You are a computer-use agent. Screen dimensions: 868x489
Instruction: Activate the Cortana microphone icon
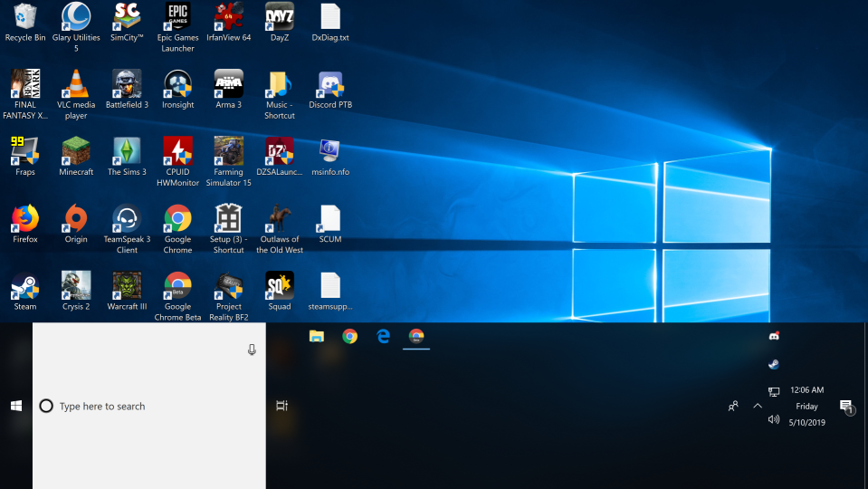[x=252, y=350]
